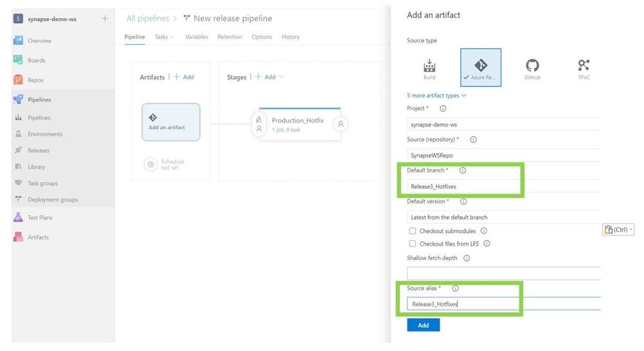Open the Repos icon in sidebar
The image size is (644, 351).
pos(18,80)
